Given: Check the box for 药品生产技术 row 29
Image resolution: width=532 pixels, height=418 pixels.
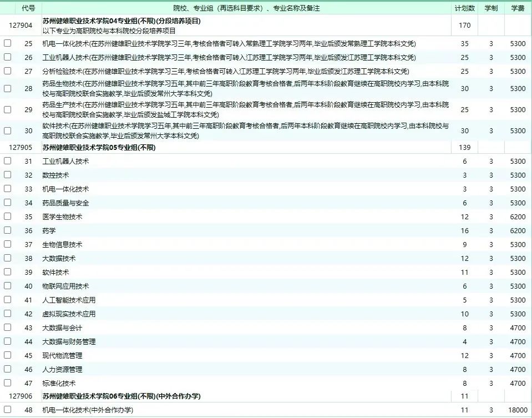Looking at the screenshot, I should tap(7, 109).
